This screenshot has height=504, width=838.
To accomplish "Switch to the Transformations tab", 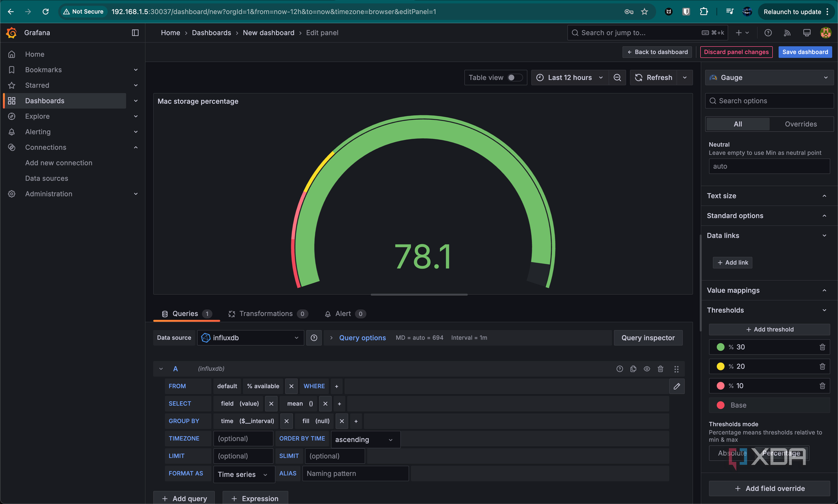I will pyautogui.click(x=266, y=314).
